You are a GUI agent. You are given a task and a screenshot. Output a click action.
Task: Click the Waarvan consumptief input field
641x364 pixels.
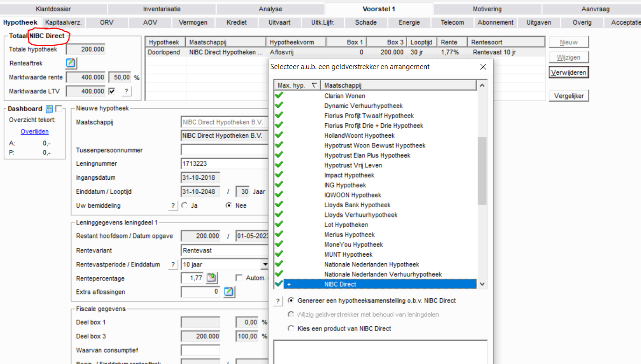point(200,350)
